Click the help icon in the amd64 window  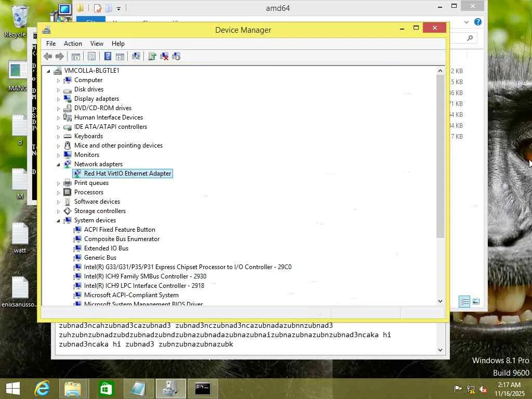click(478, 22)
